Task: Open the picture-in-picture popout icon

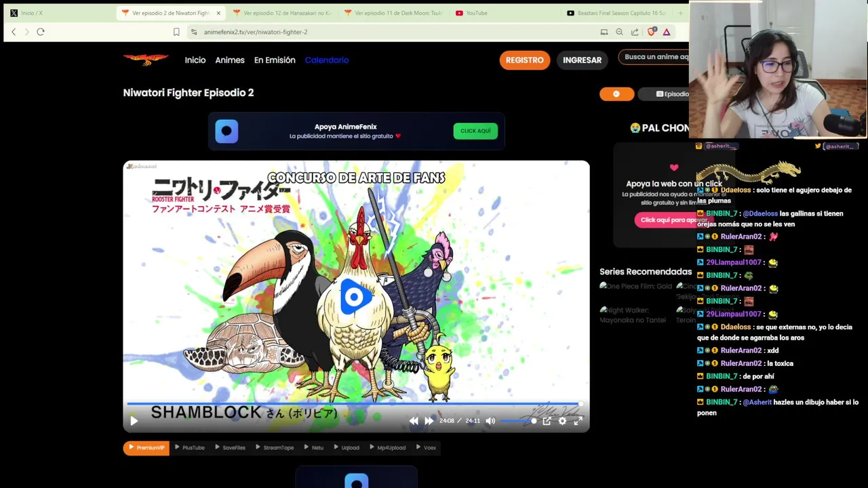Action: (547, 421)
